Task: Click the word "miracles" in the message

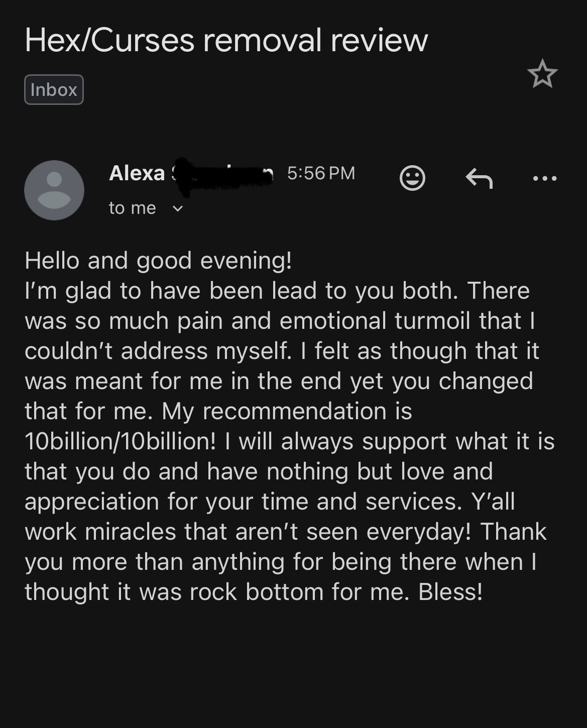Action: [131, 532]
